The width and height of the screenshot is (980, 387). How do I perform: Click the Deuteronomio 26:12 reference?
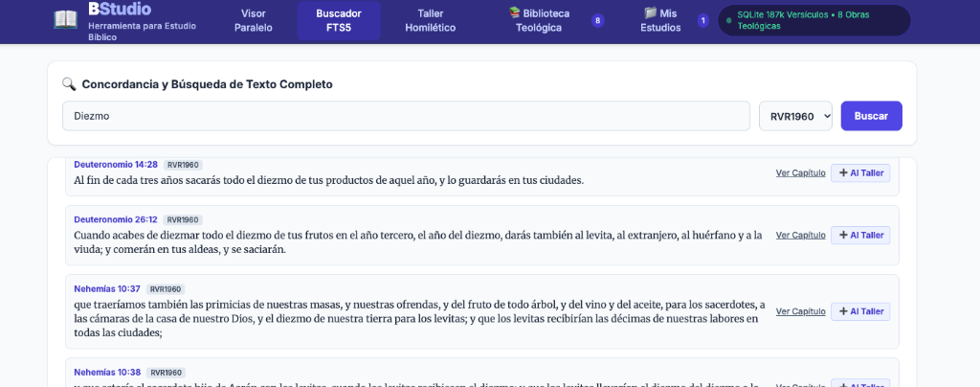[x=116, y=219]
